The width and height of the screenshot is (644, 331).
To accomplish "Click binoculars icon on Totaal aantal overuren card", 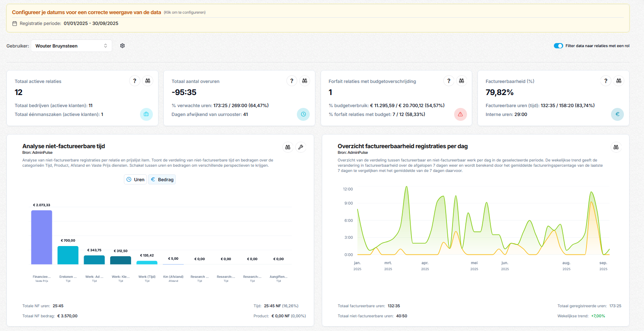I will pyautogui.click(x=305, y=81).
